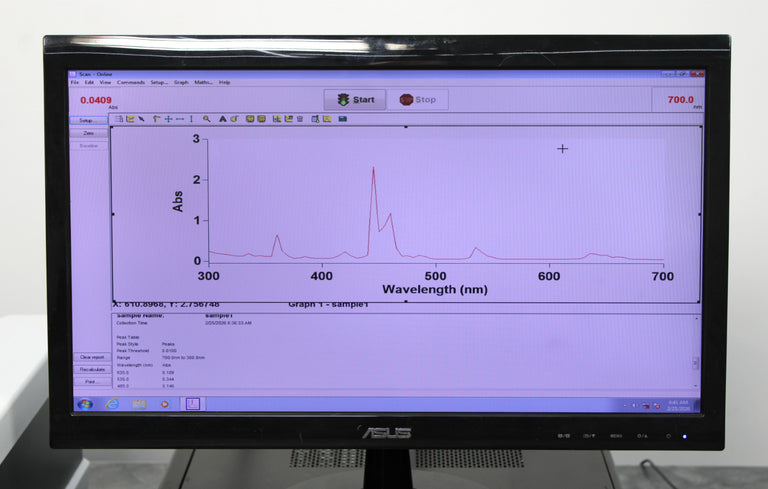This screenshot has height=489, width=768.
Task: Click the 'Collection Time' row in report
Action: 184,323
